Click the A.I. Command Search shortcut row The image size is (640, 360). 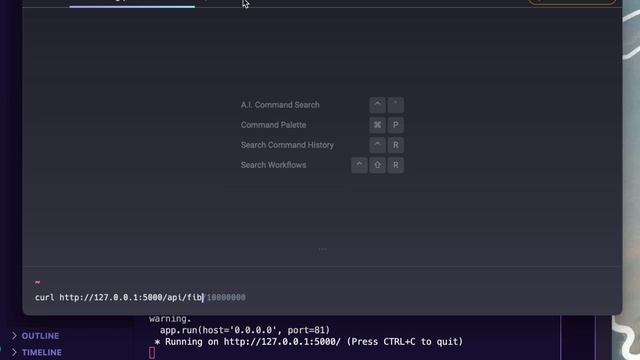pyautogui.click(x=322, y=105)
